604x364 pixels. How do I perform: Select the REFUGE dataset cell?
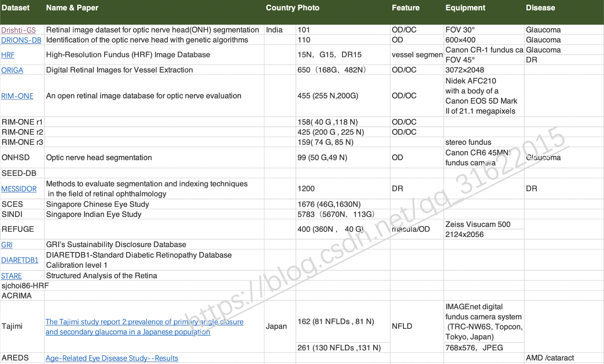pos(22,229)
